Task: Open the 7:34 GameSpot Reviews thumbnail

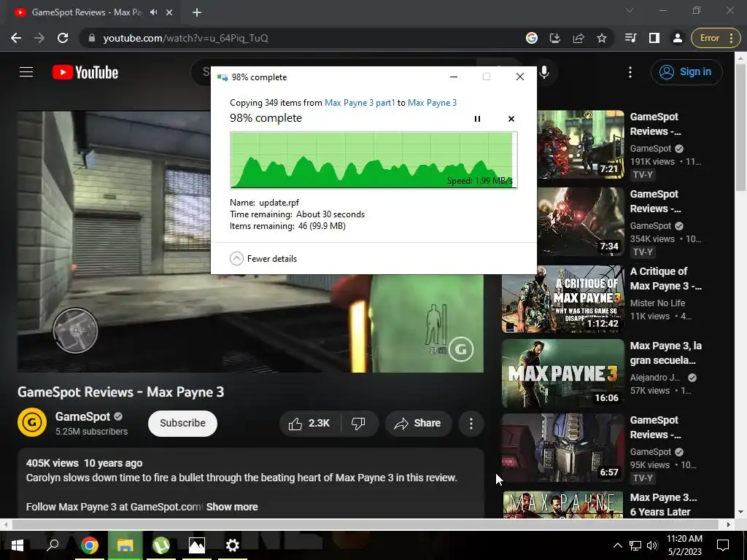Action: (581, 222)
